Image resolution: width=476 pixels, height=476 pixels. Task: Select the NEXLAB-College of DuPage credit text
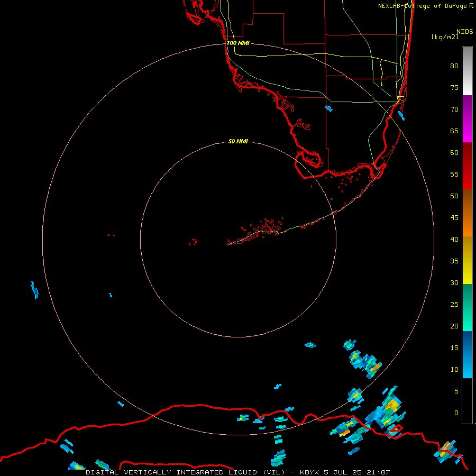(x=426, y=6)
